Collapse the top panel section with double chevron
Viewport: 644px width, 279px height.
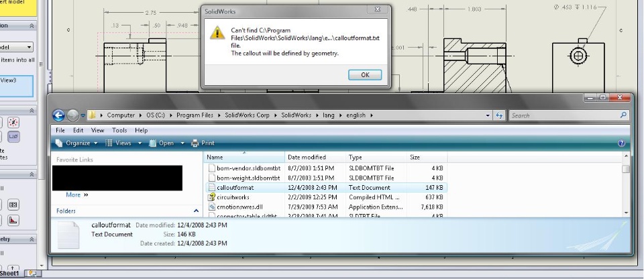[32, 25]
